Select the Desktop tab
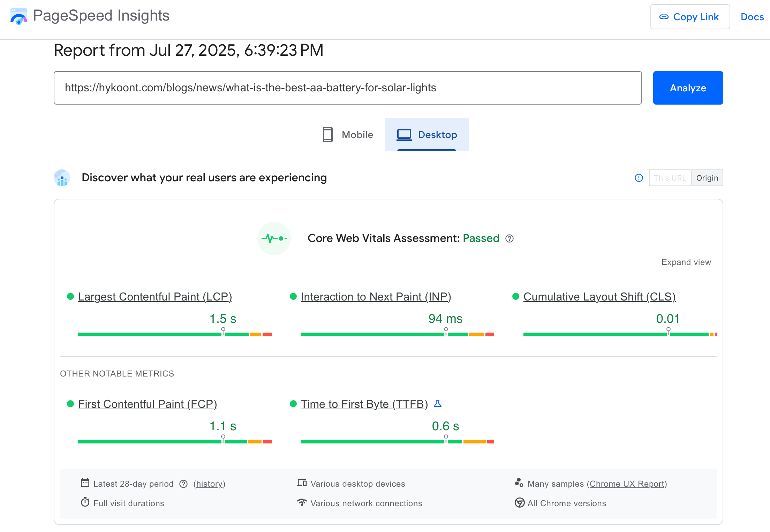This screenshot has height=532, width=770. [426, 135]
